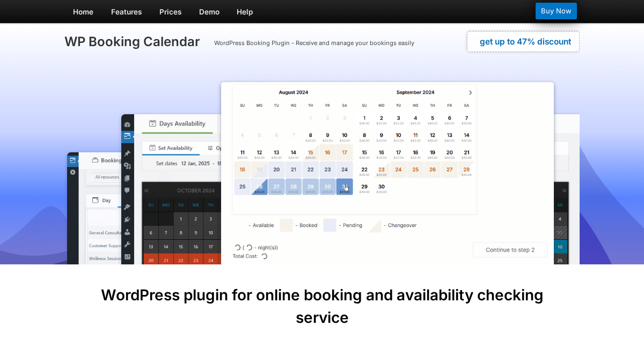This screenshot has height=362, width=644.
Task: Click the September 2024 month heading
Action: coord(415,92)
